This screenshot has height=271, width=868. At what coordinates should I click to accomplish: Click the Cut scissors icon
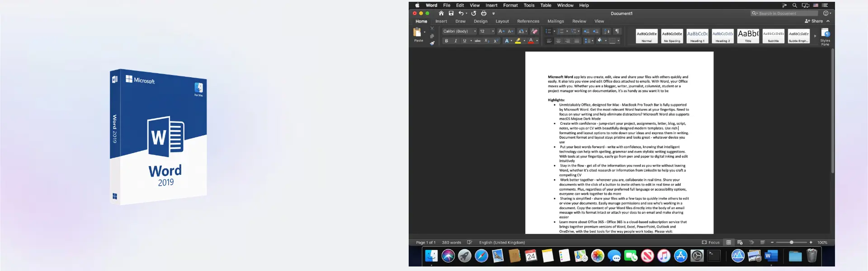coord(432,28)
